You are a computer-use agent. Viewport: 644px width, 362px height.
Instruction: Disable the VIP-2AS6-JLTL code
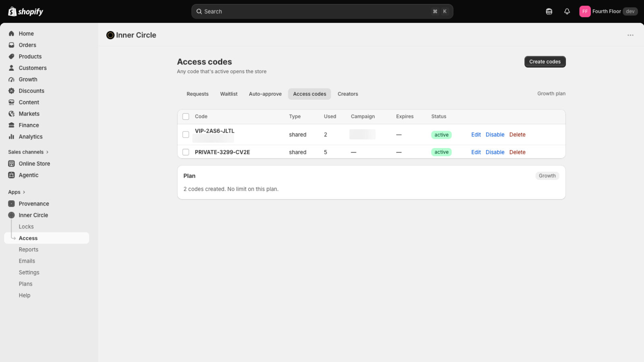[x=495, y=135]
